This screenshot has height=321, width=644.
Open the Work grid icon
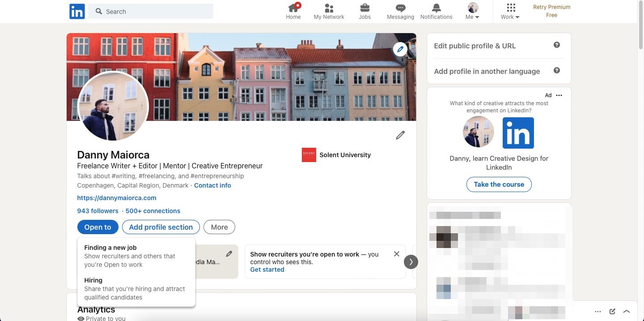(x=510, y=8)
